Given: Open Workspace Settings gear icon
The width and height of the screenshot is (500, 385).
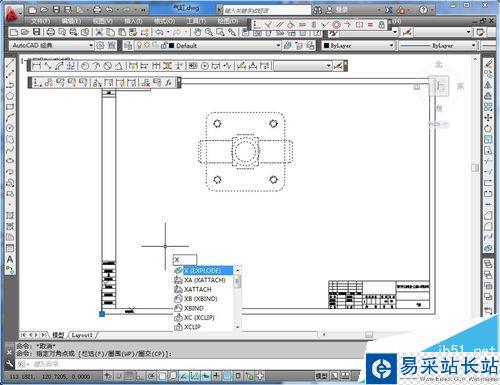Looking at the screenshot, I should point(100,45).
